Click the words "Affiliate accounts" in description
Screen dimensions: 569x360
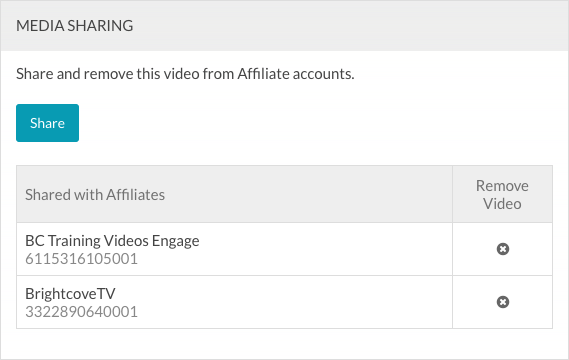[296, 74]
